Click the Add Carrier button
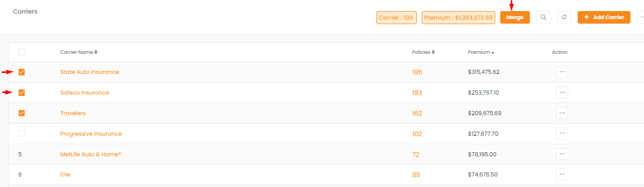 pos(604,17)
